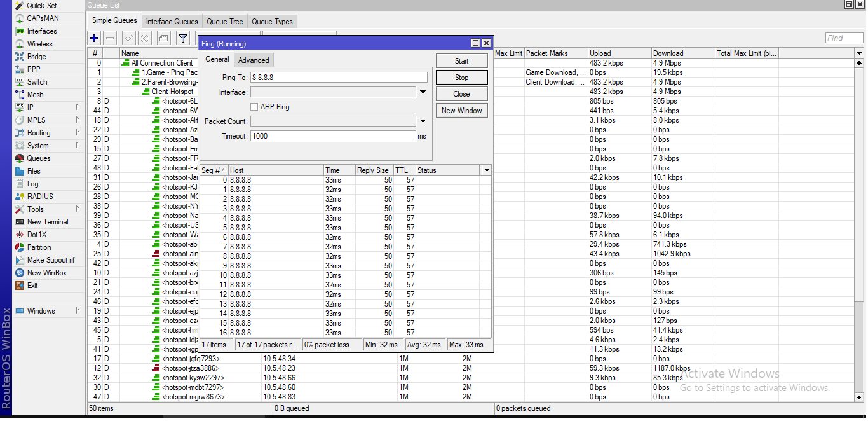Viewport: 868px width, 421px height.
Task: Open the filter funnel in Queue List
Action: (183, 38)
